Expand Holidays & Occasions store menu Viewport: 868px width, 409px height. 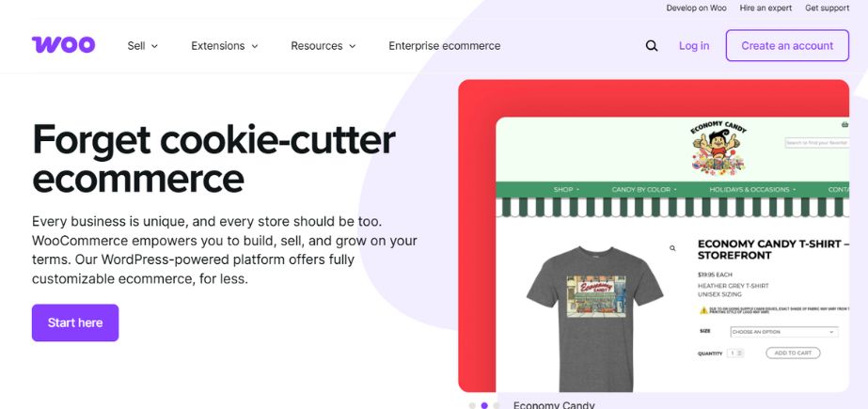752,190
